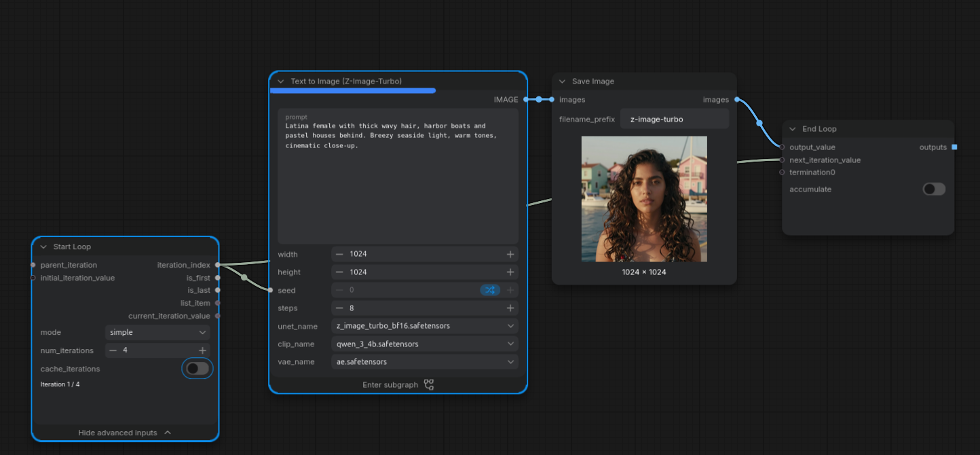Open the vae_name dropdown
This screenshot has height=455, width=980.
point(425,362)
